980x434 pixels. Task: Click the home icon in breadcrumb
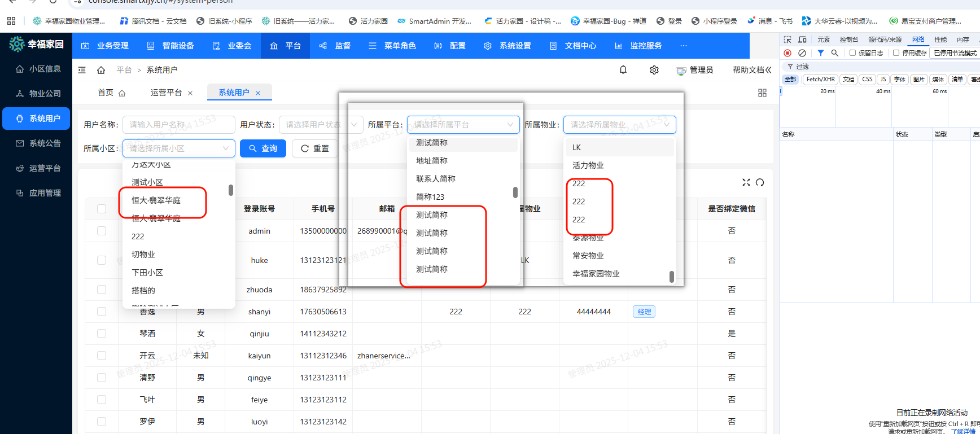pyautogui.click(x=101, y=70)
